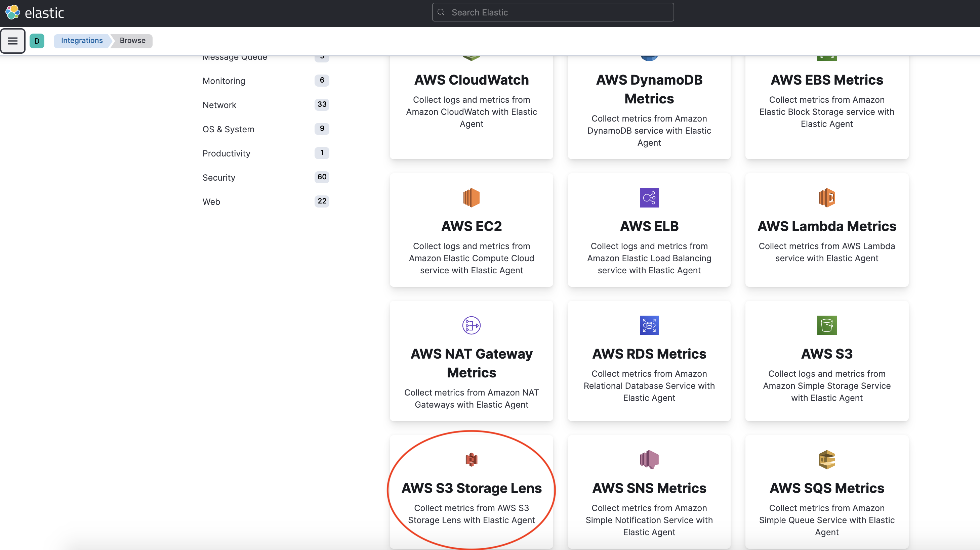Click the AWS S3 green bucket icon
Screen dimensions: 980x550
[x=826, y=325]
